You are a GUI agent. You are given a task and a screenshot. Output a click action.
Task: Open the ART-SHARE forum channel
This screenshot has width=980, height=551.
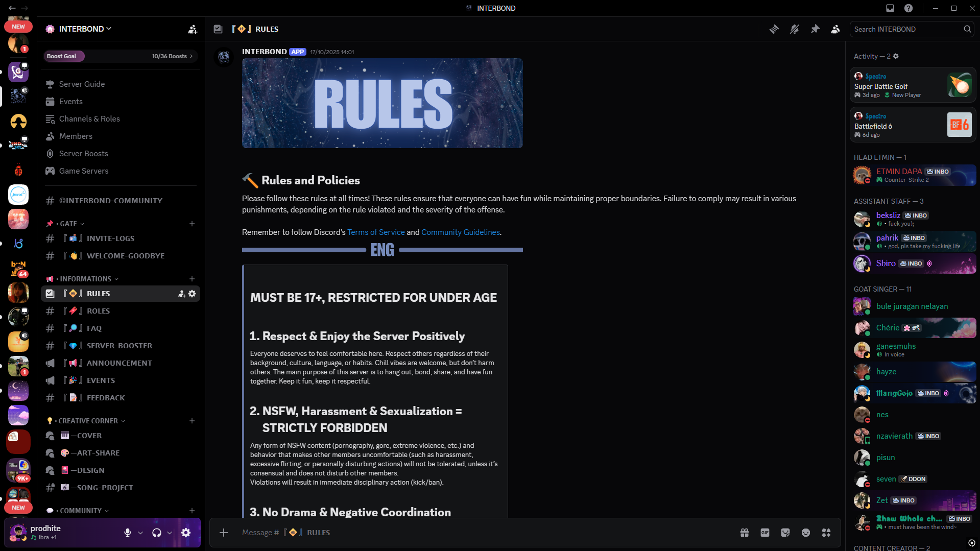[121, 453]
